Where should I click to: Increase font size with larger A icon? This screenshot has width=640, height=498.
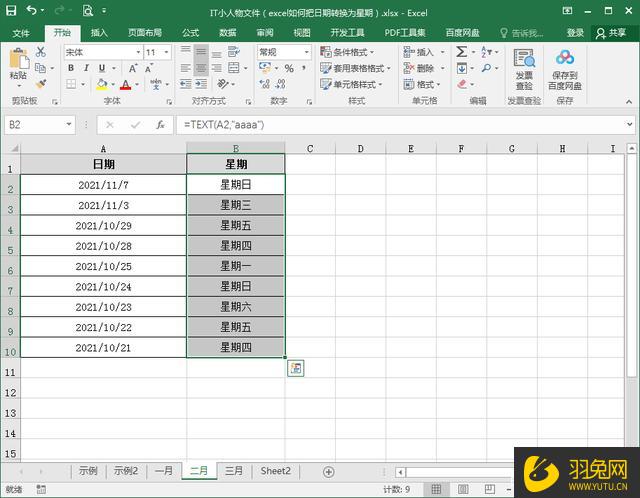click(x=133, y=68)
